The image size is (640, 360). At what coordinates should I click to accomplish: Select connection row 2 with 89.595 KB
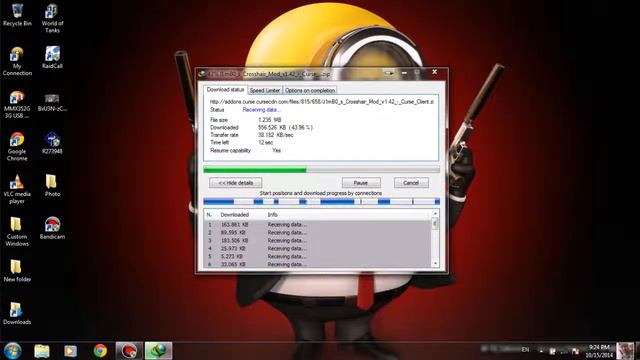pos(317,233)
